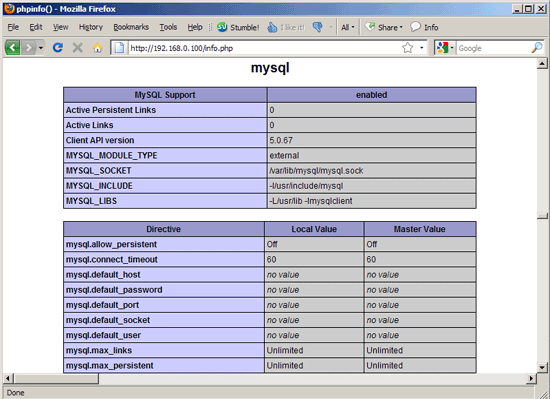Open the File menu
Image resolution: width=550 pixels, height=399 pixels.
13,27
